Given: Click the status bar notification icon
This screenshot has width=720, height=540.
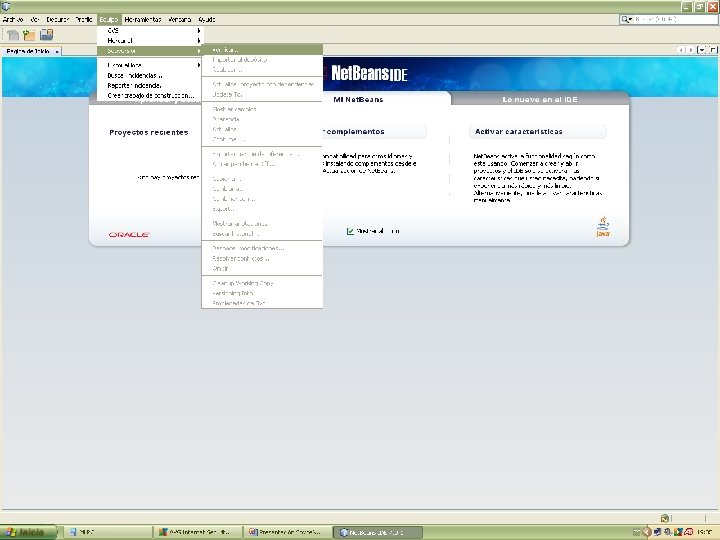Looking at the screenshot, I should click(x=664, y=518).
